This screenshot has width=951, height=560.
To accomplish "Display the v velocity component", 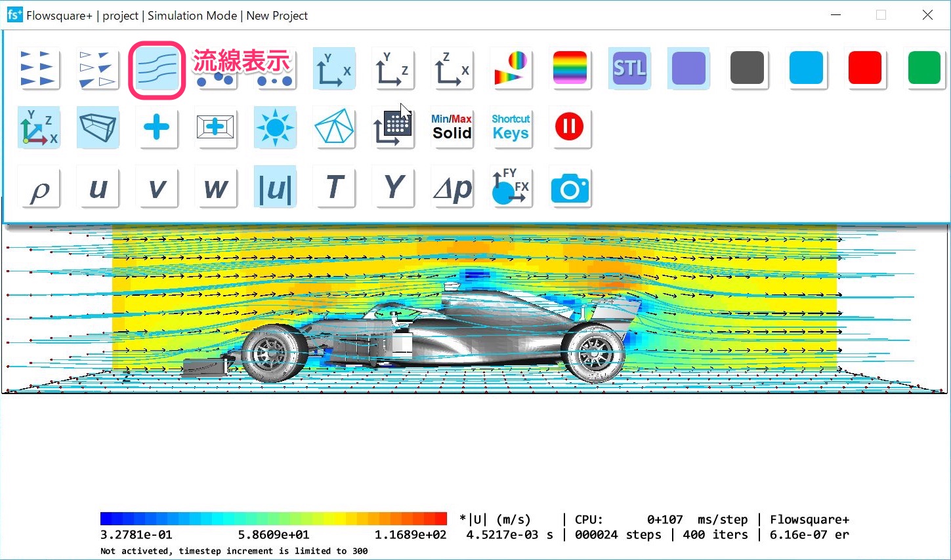I will [x=157, y=188].
